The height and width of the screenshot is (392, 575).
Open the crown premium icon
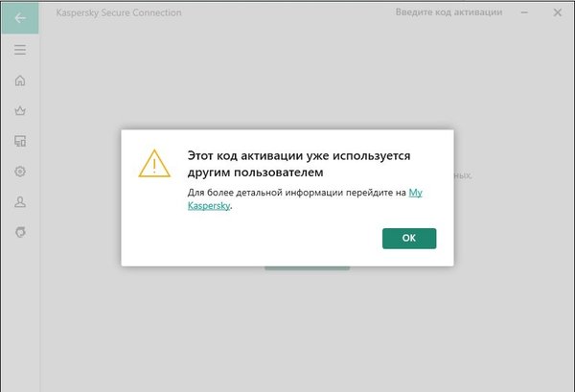pyautogui.click(x=20, y=110)
